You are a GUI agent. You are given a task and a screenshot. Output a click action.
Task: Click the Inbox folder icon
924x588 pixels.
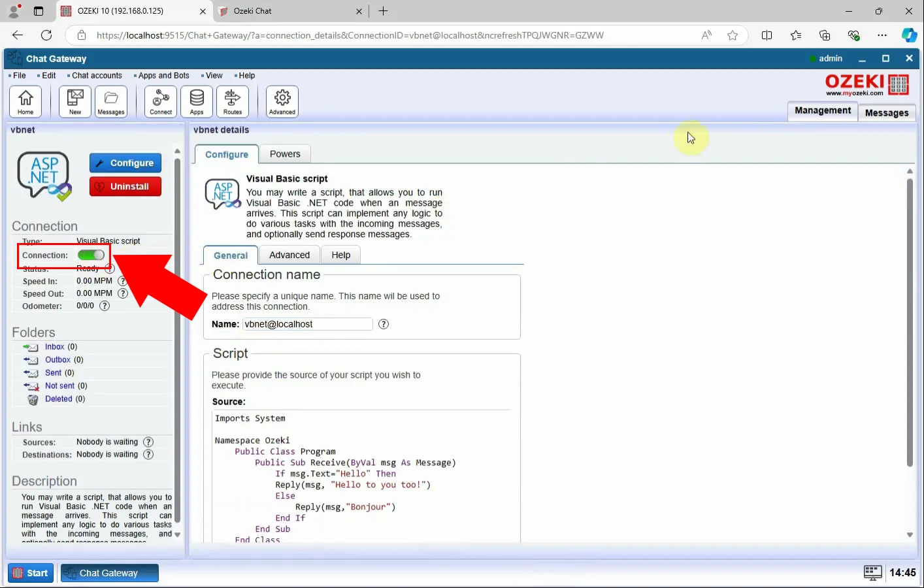tap(31, 347)
